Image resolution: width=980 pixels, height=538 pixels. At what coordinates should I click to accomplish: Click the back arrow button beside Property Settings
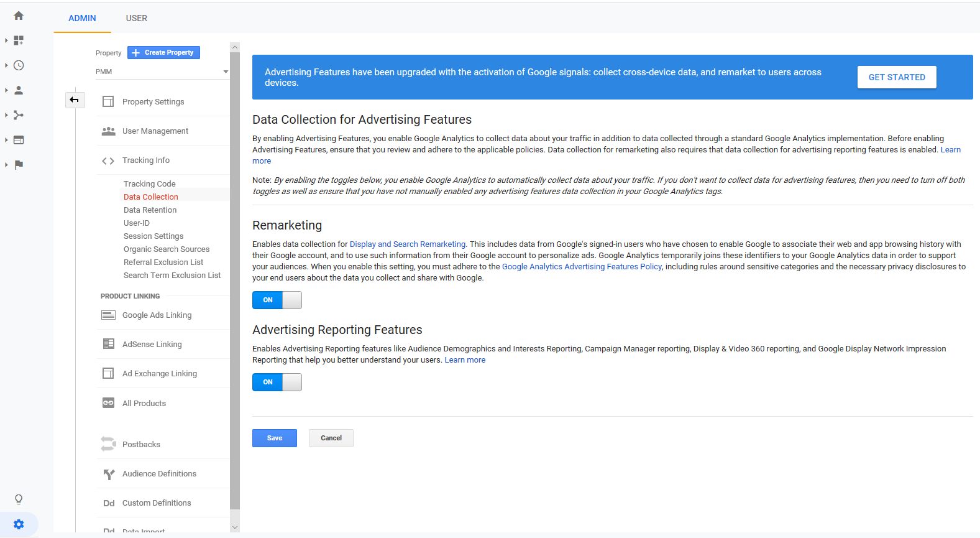coord(75,100)
